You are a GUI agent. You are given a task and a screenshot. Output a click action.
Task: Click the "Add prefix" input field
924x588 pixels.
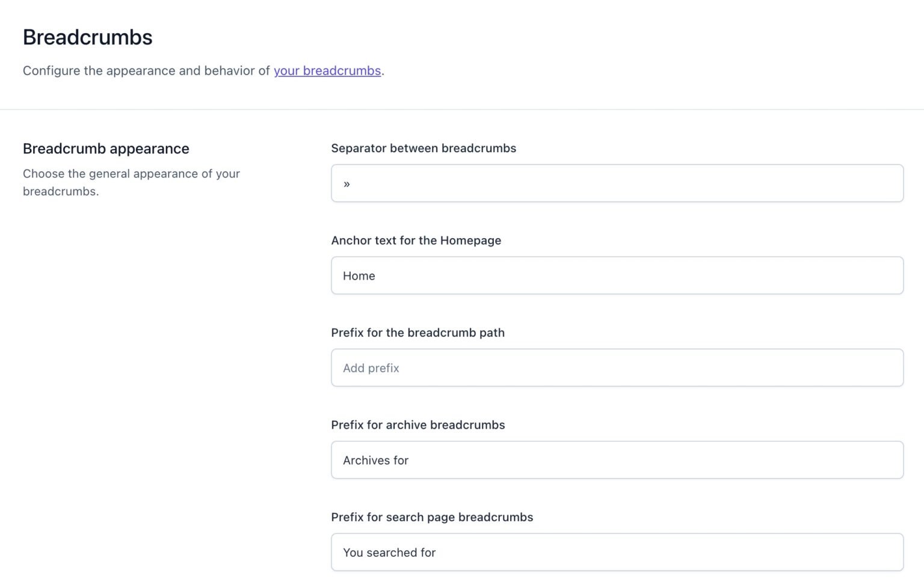(616, 367)
